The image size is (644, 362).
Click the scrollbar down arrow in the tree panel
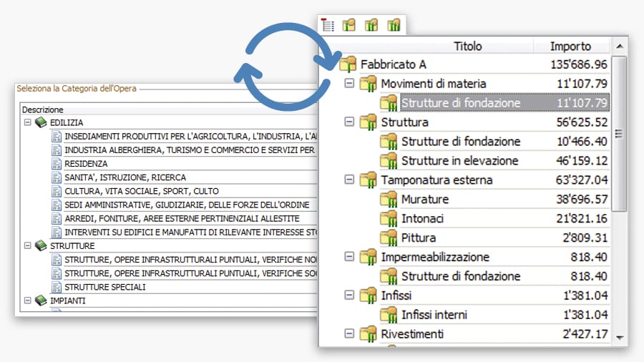point(620,337)
